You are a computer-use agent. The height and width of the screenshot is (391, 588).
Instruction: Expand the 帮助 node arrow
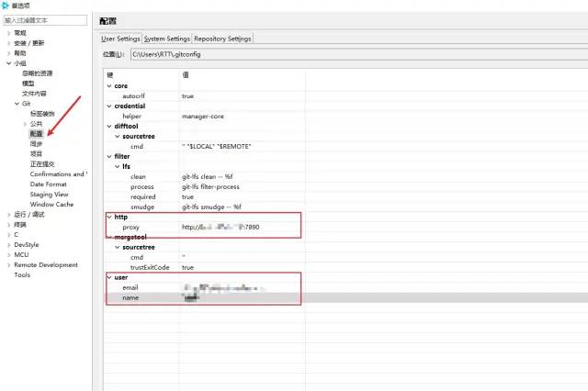8,53
